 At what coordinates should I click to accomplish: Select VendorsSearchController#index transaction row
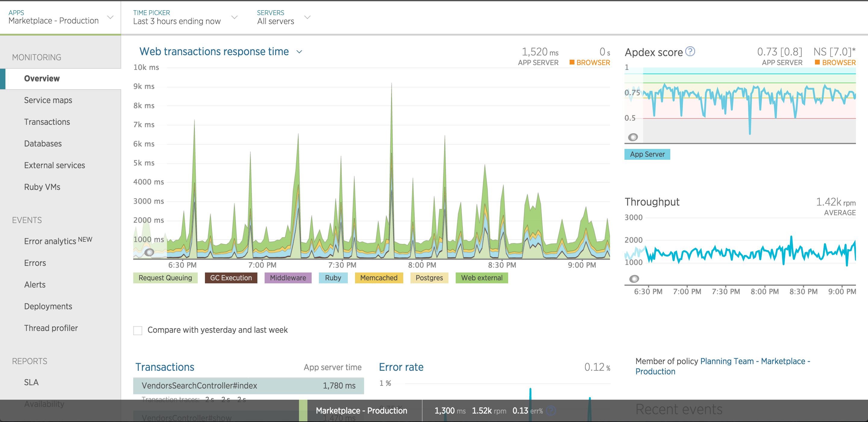tap(248, 386)
